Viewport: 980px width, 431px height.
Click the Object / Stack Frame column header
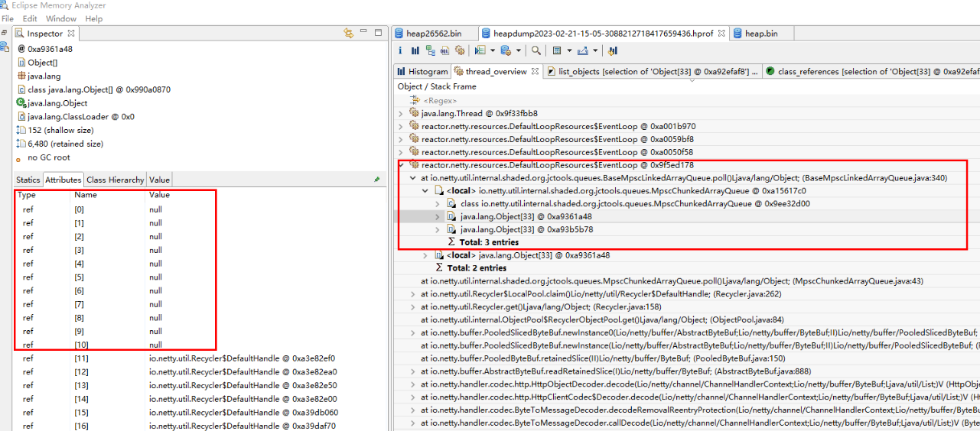[x=436, y=86]
